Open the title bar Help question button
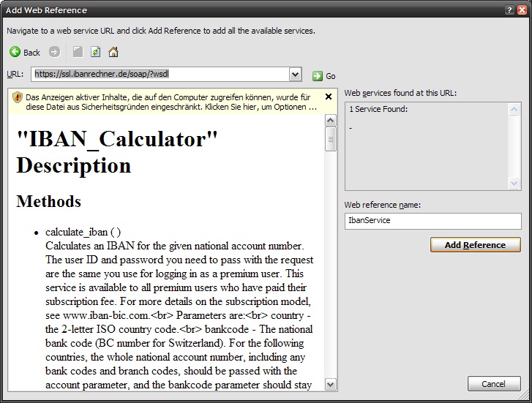Screen dimensions: 532x403 [509, 10]
